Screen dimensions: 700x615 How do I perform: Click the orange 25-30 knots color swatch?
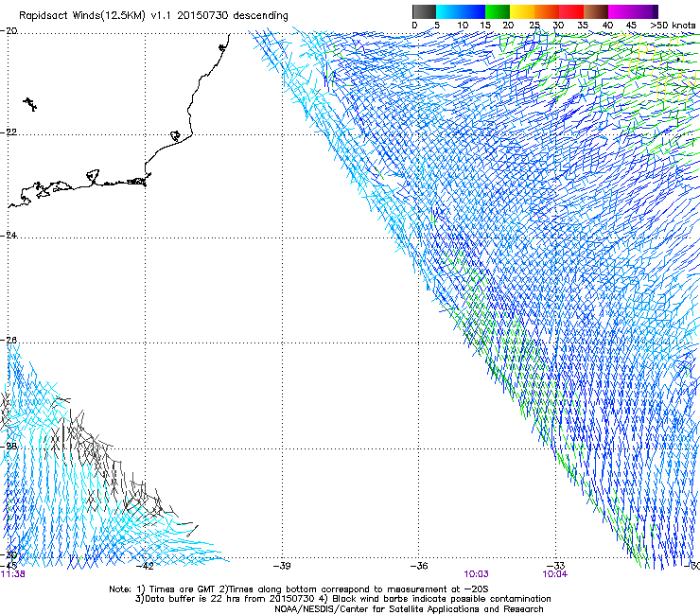(547, 11)
